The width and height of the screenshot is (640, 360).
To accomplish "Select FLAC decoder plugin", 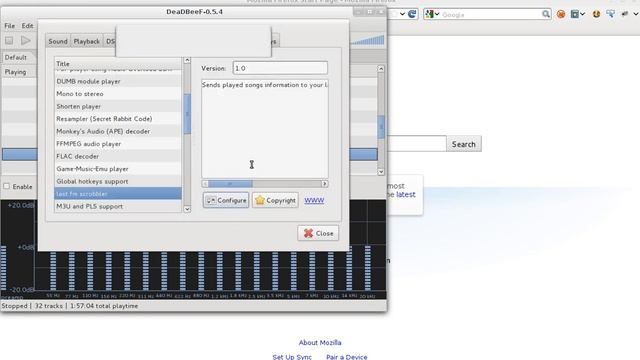I will (118, 156).
